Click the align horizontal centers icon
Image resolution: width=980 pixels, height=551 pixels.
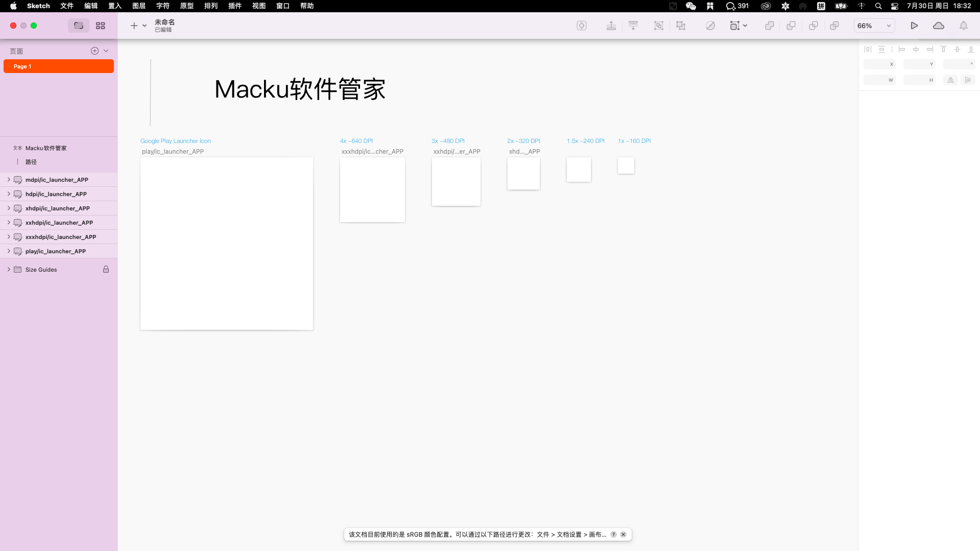916,50
